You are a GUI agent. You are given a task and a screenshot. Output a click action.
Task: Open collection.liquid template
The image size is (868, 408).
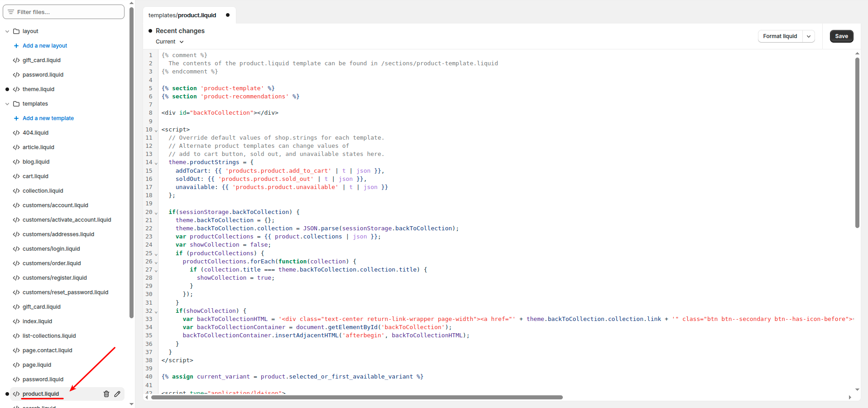(x=43, y=191)
